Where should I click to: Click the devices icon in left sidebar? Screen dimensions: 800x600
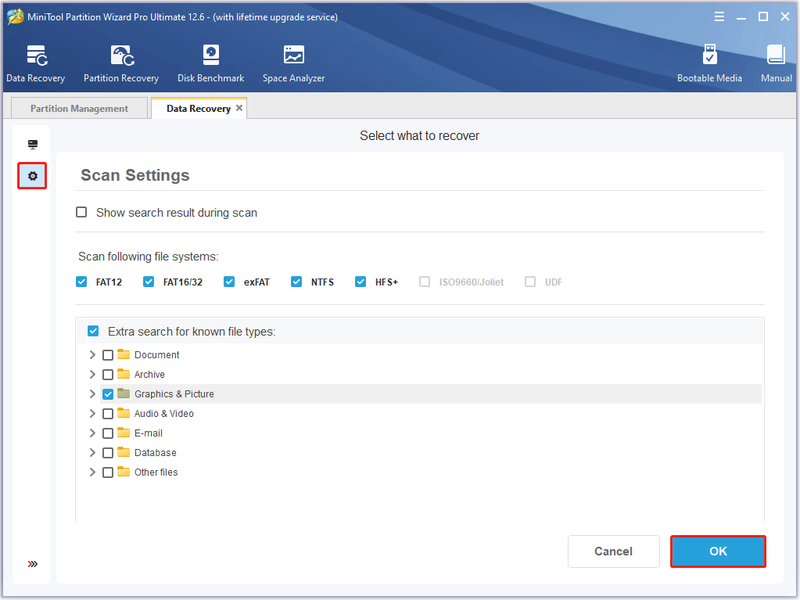pos(33,144)
